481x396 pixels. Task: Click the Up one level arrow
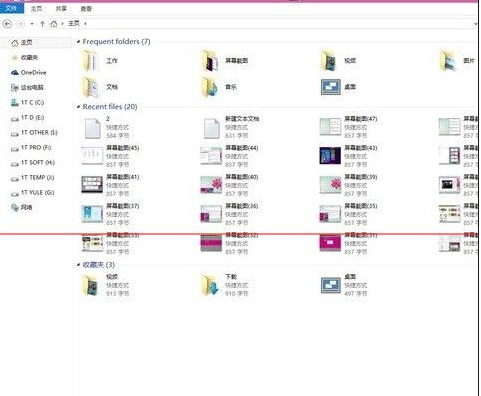coord(42,24)
